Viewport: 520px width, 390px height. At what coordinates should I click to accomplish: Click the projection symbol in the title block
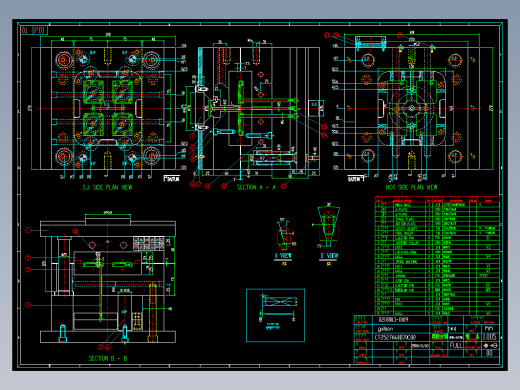tap(492, 345)
